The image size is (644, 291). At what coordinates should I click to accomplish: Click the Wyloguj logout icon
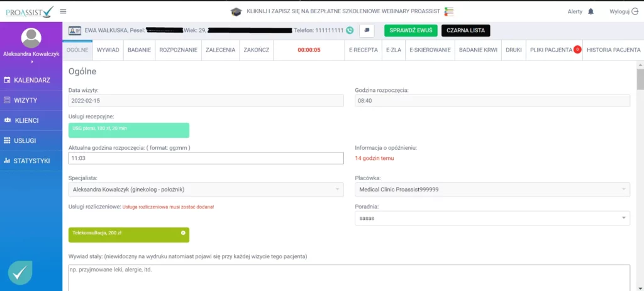click(635, 11)
